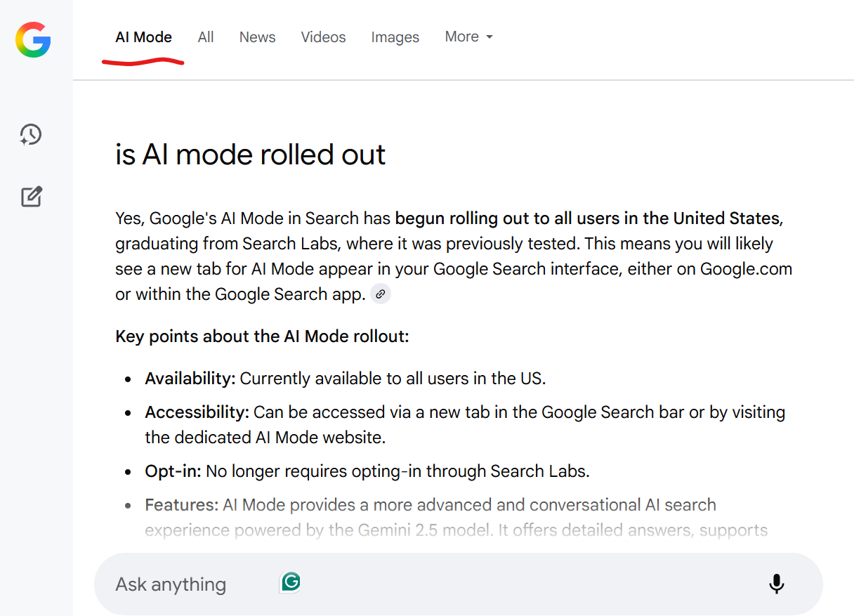The height and width of the screenshot is (616, 854).
Task: Click the "Key points about the AI Mode rollout" subheading
Action: coord(262,336)
